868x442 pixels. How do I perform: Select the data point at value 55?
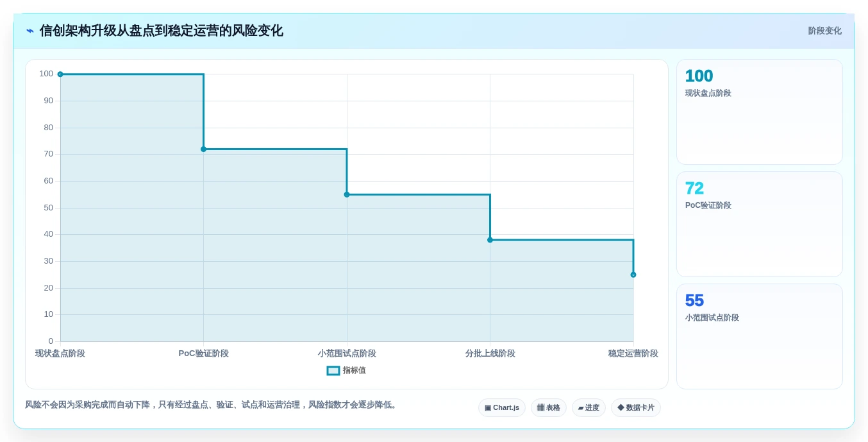(347, 194)
